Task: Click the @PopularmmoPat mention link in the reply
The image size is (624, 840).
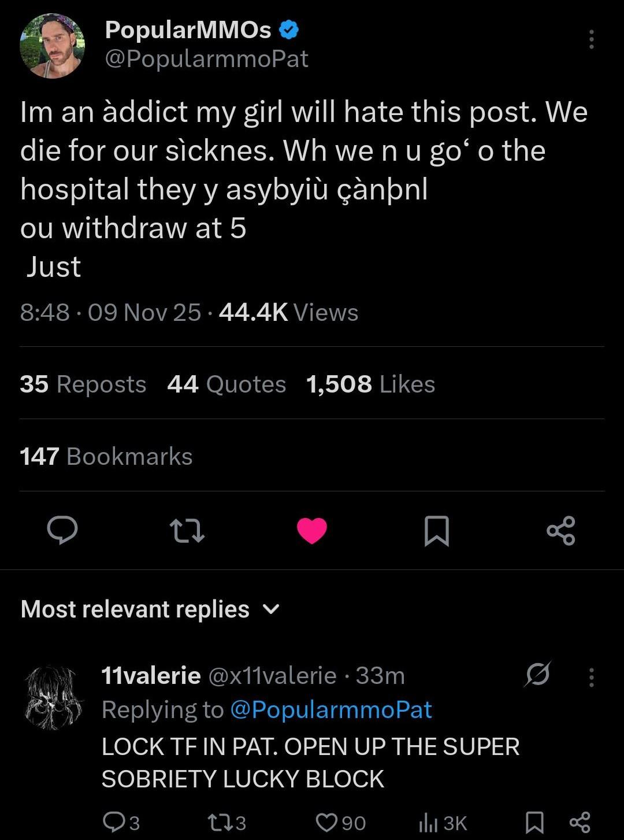Action: point(330,710)
